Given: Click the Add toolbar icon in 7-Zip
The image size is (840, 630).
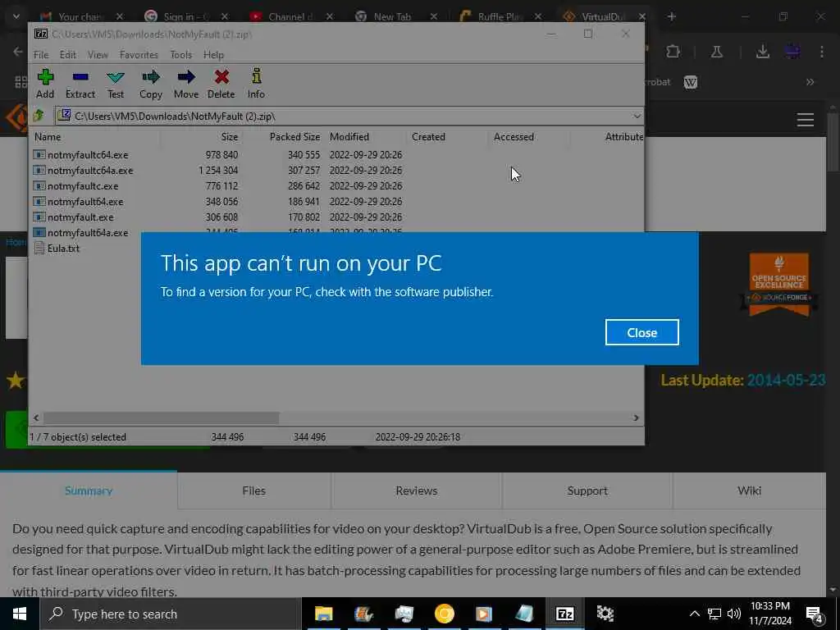Looking at the screenshot, I should pos(45,84).
